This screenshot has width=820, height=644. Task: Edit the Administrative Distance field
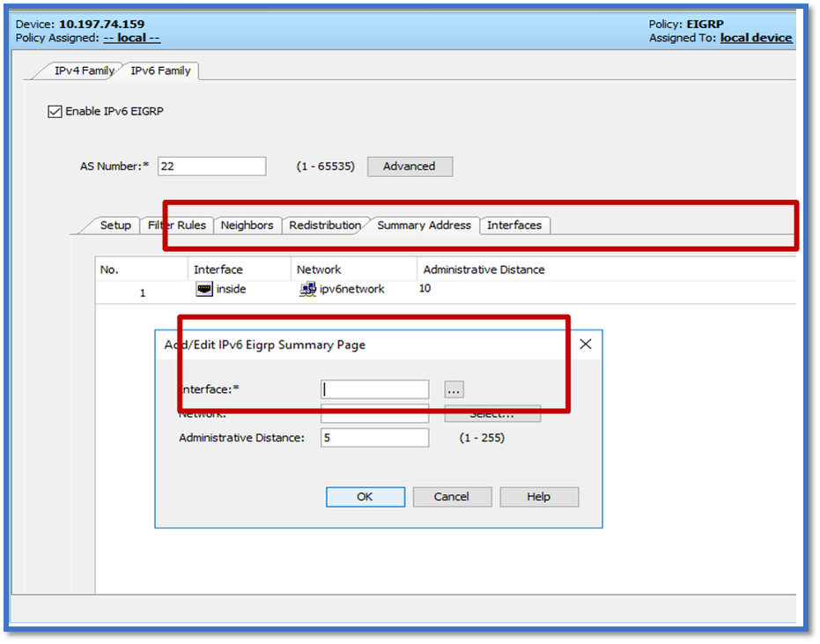(375, 438)
